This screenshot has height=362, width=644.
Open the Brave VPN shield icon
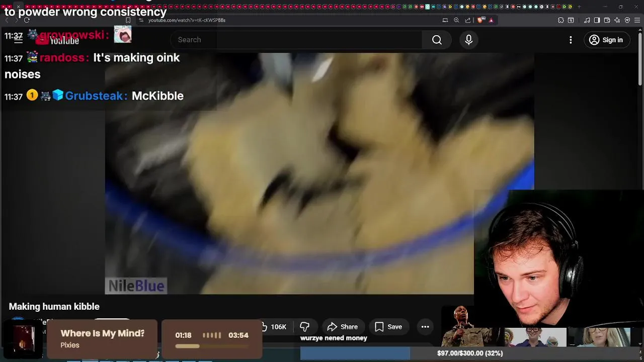(x=627, y=20)
